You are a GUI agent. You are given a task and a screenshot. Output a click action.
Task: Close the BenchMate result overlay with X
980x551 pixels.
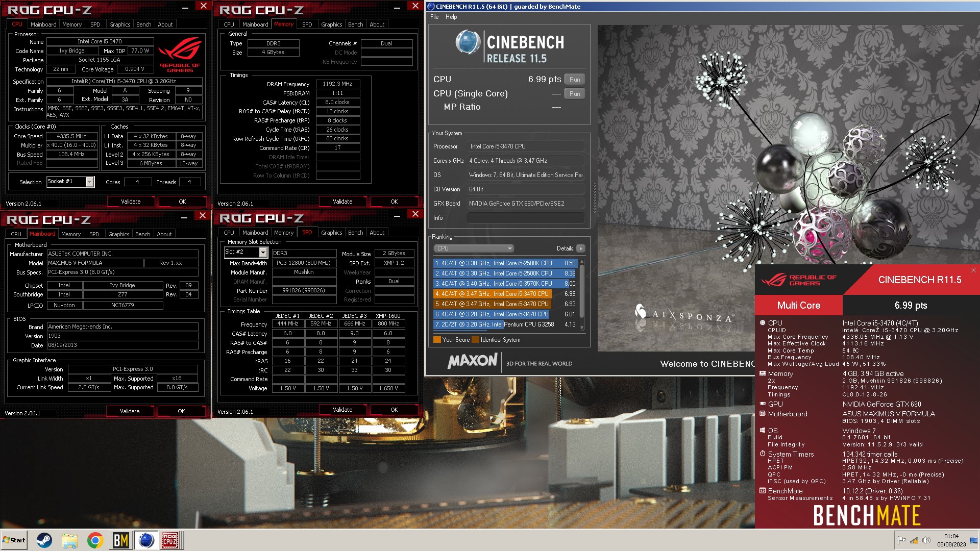coord(973,270)
